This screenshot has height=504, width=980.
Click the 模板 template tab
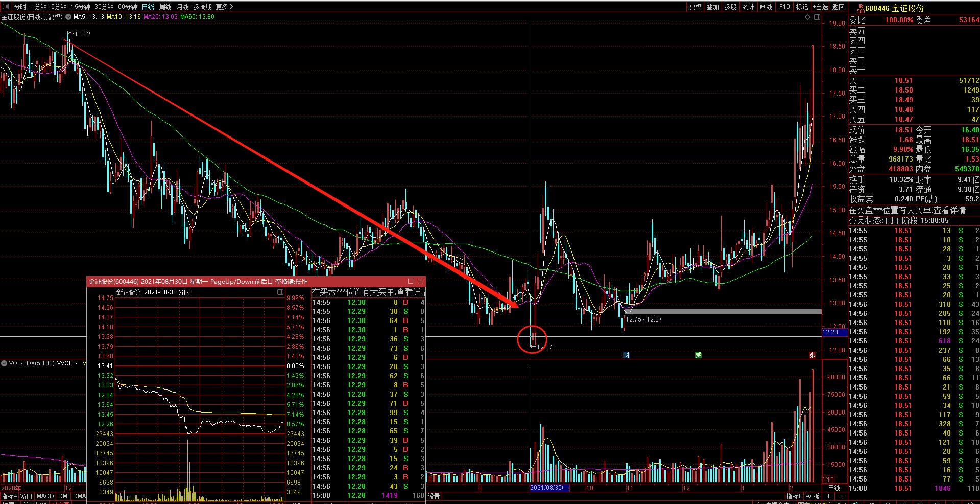[813, 496]
